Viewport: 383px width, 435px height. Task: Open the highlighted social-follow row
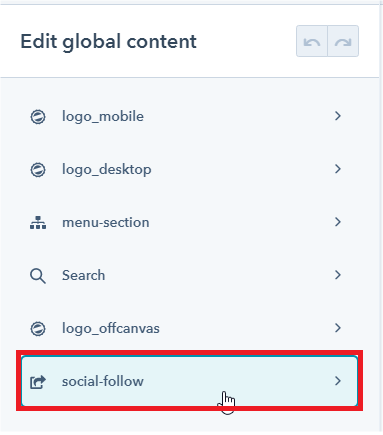(x=189, y=381)
